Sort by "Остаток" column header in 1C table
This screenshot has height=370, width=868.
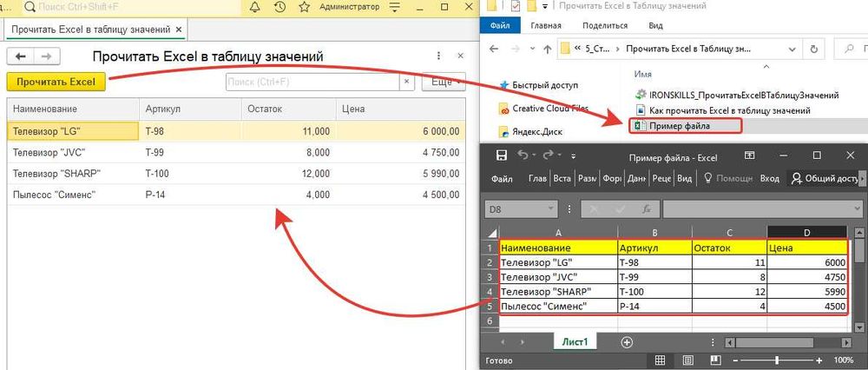point(288,109)
